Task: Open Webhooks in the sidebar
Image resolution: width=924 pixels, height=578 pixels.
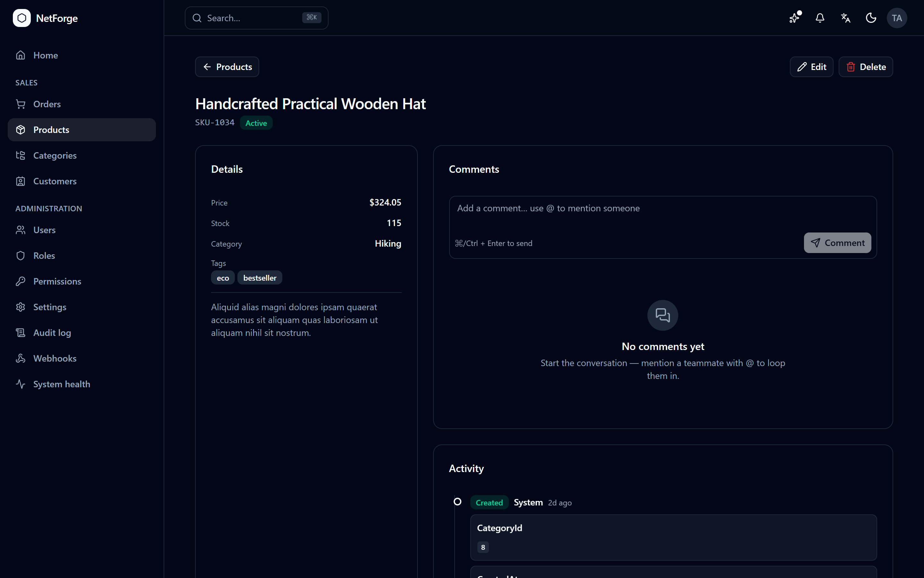Action: (82, 359)
